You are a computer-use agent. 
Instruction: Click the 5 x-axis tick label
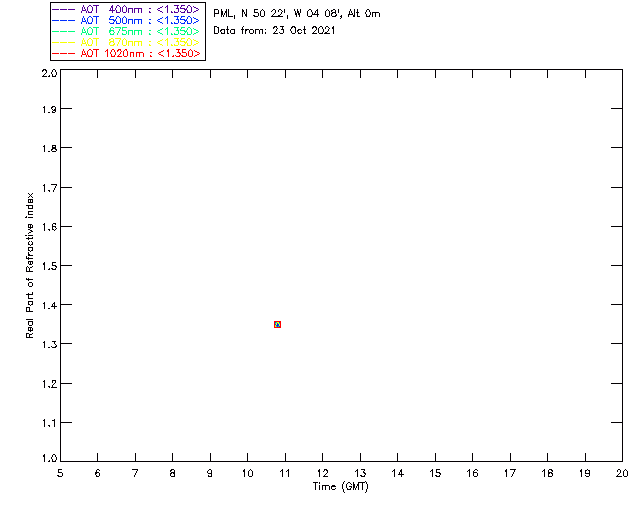(60, 473)
